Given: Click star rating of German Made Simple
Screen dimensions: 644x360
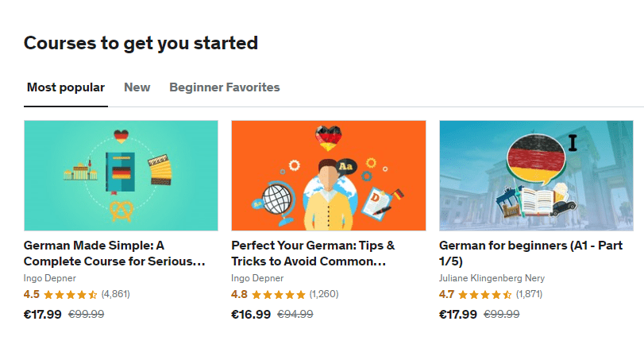Looking at the screenshot, I should pos(70,294).
